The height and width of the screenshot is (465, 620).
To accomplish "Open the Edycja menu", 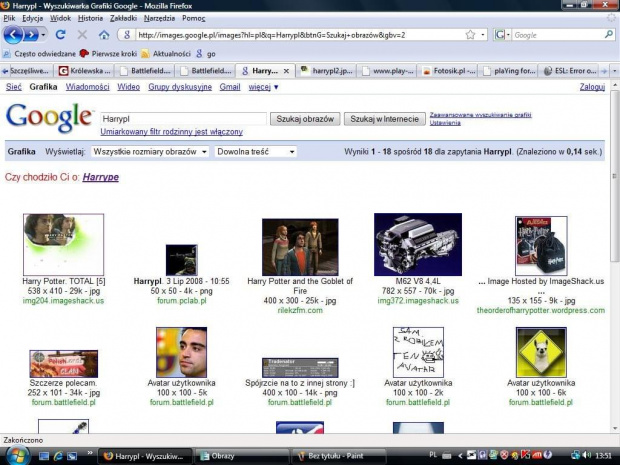I will pos(32,18).
